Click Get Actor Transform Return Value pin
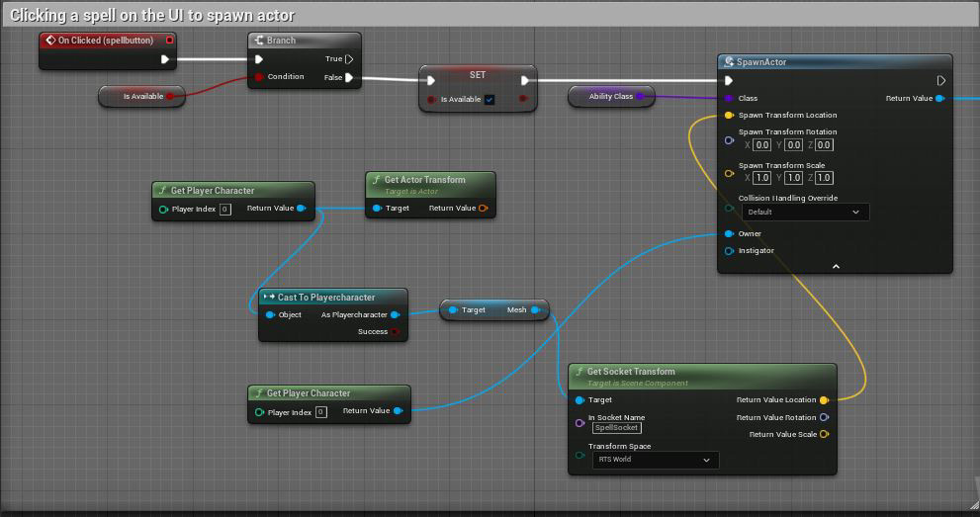The width and height of the screenshot is (980, 517). click(x=484, y=208)
